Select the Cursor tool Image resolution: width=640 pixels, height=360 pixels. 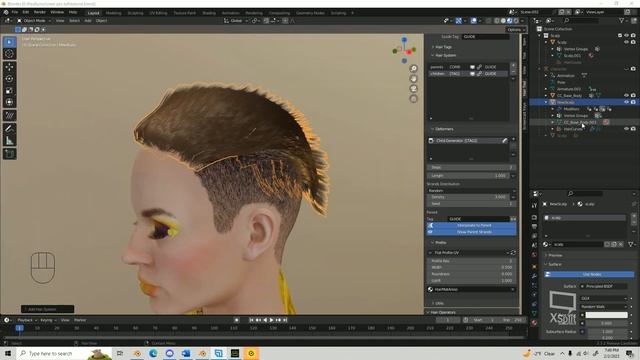click(9, 54)
